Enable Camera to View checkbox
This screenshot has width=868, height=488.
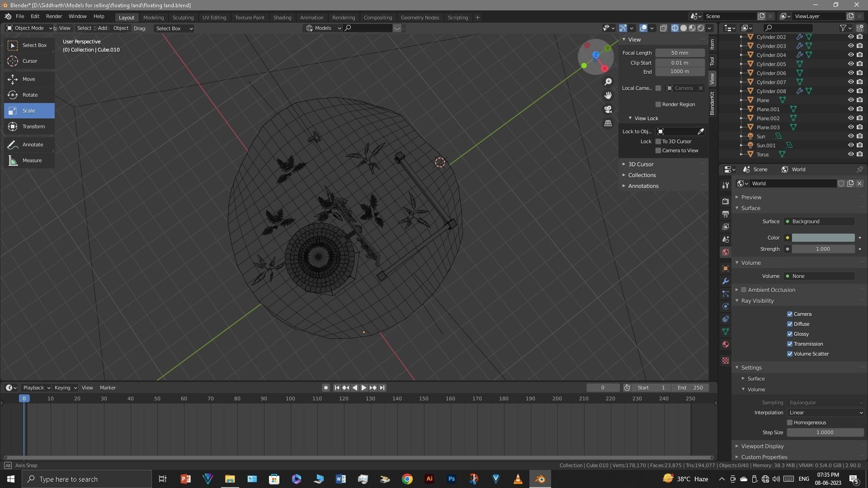pos(658,150)
